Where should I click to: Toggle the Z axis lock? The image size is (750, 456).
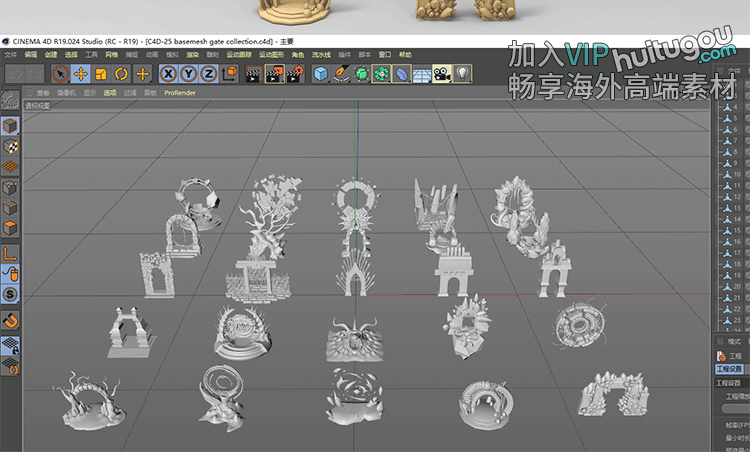tap(208, 73)
